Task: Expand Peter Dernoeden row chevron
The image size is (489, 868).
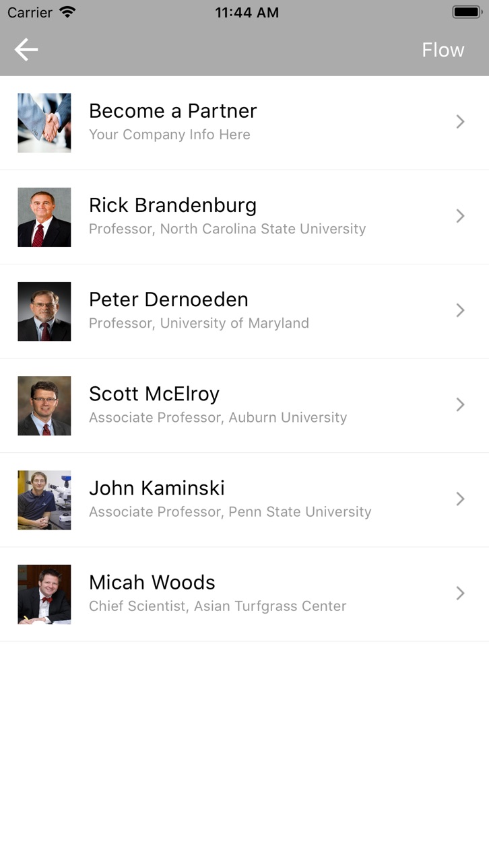Action: (x=461, y=310)
